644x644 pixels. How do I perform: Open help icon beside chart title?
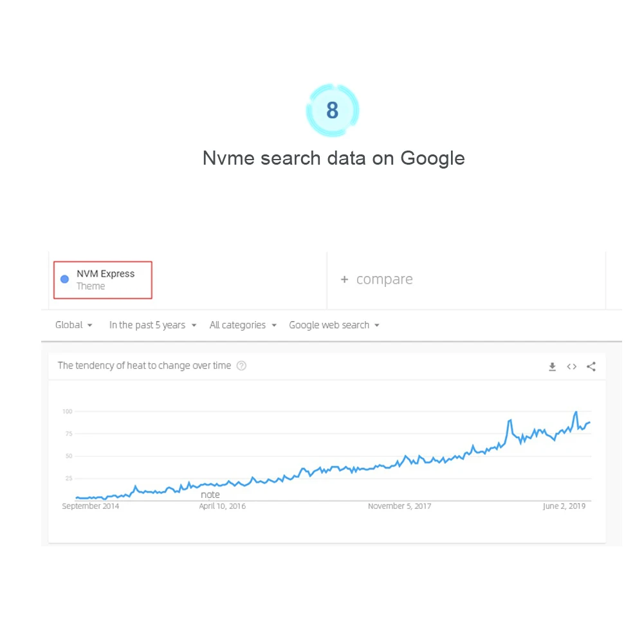pyautogui.click(x=241, y=365)
